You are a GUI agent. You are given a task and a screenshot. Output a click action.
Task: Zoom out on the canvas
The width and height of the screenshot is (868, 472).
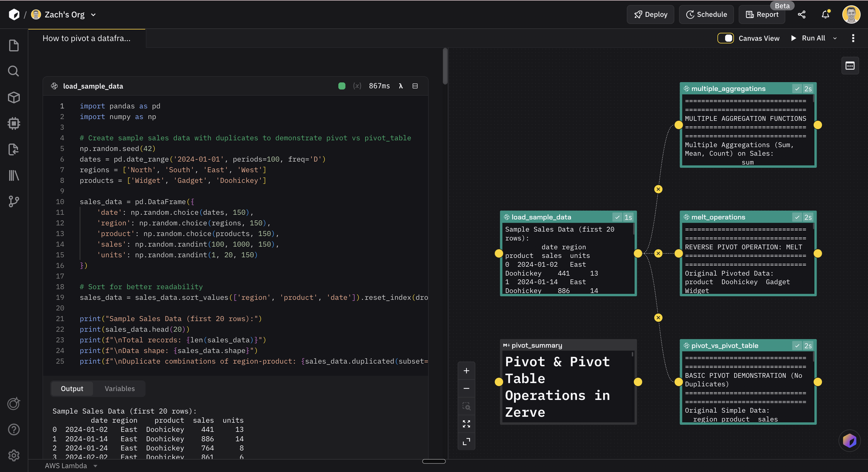[467, 388]
